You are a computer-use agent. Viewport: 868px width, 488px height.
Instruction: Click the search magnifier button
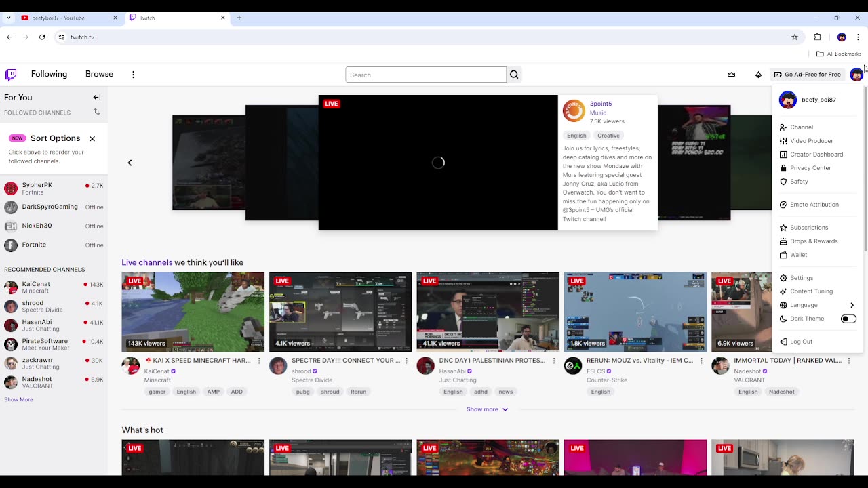(514, 75)
